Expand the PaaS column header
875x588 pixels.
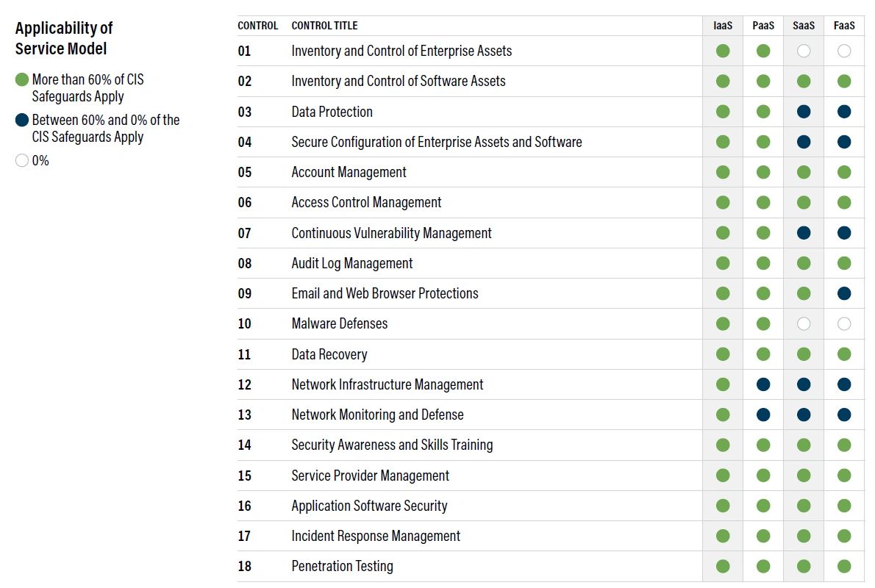[762, 25]
